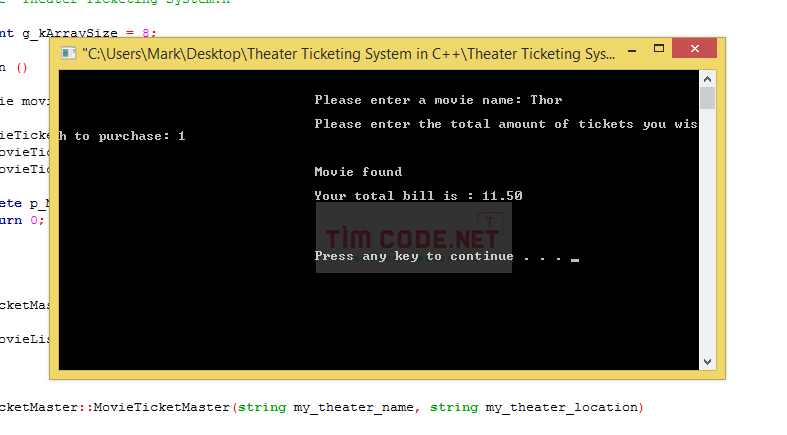Click the 'Press any key to continue' line
The height and width of the screenshot is (435, 787).
tap(447, 256)
